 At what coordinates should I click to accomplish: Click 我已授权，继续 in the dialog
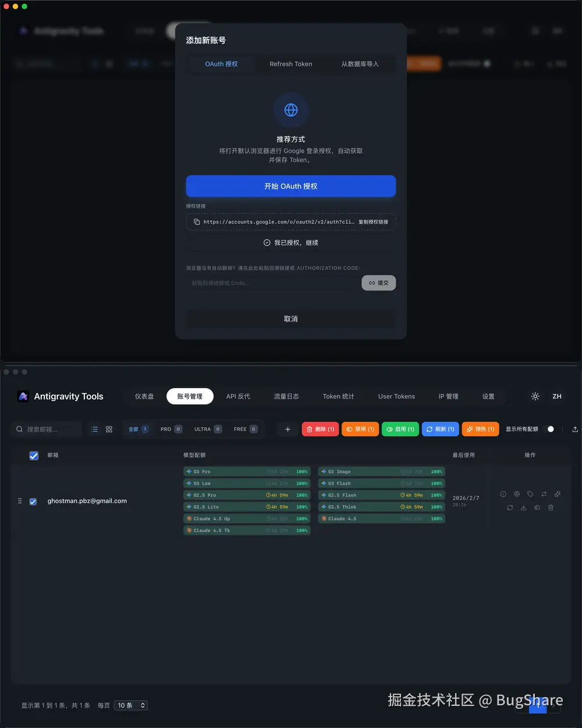point(291,243)
